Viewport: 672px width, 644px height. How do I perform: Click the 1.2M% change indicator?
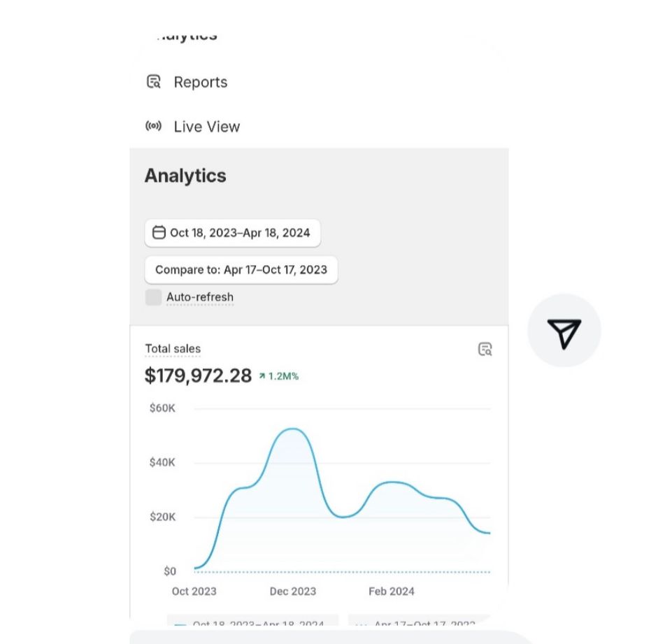point(283,376)
